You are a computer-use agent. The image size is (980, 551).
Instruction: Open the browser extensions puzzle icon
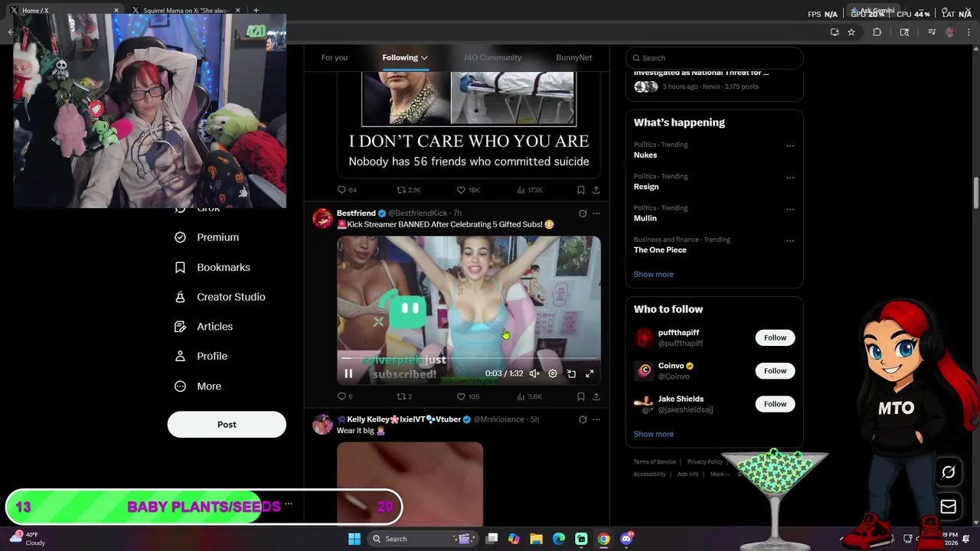(x=877, y=32)
